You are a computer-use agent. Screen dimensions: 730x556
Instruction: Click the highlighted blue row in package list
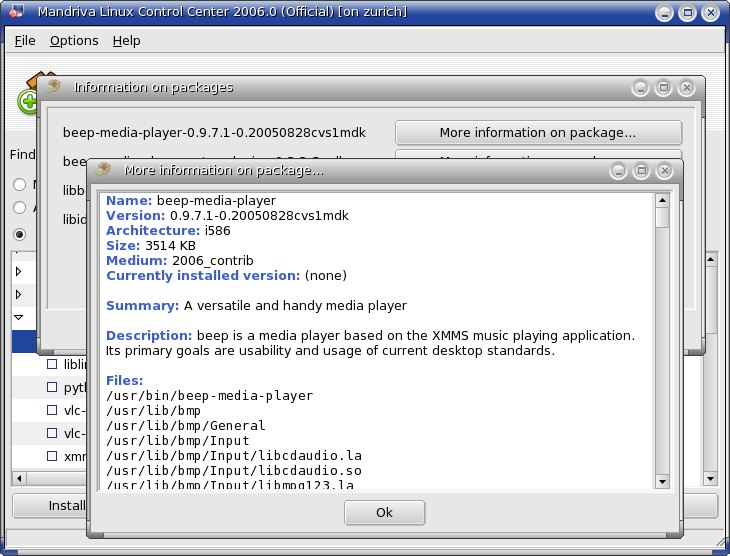click(24, 341)
